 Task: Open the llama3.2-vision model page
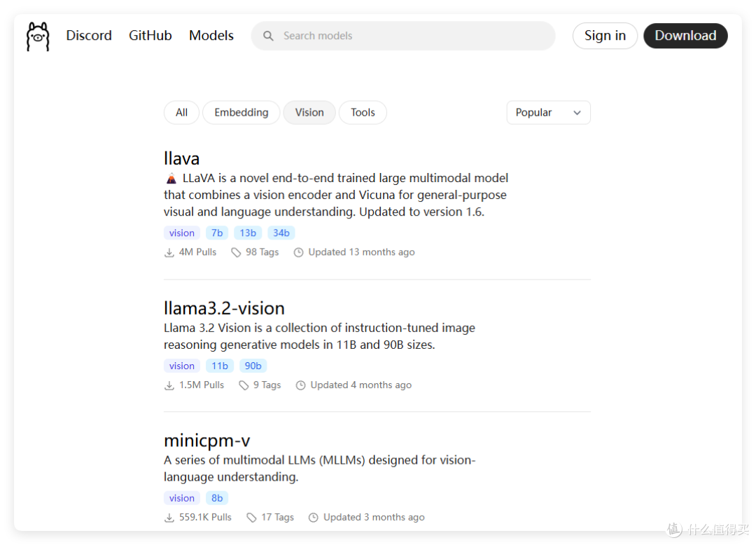pyautogui.click(x=224, y=308)
